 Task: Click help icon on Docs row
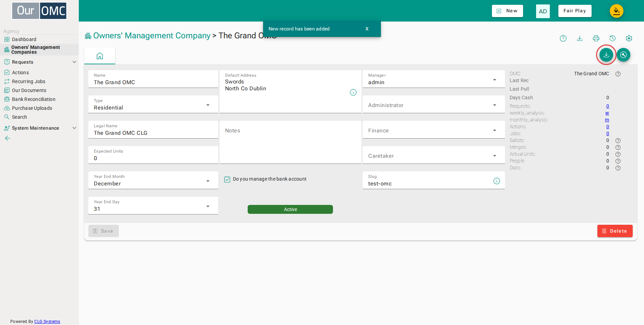tap(618, 168)
